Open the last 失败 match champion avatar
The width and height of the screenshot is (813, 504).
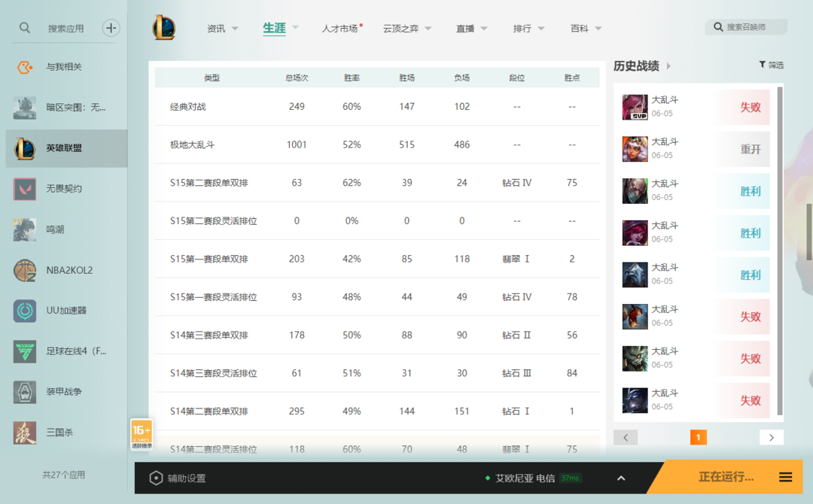tap(635, 400)
